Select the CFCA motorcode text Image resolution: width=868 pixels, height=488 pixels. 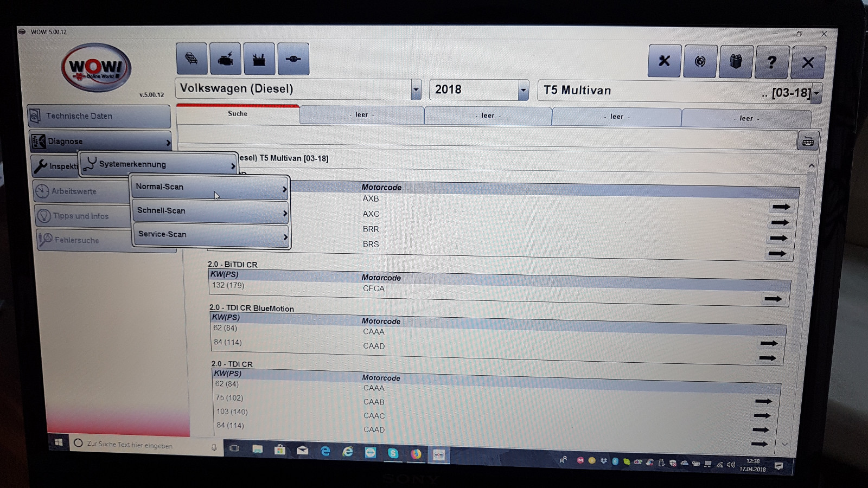(374, 288)
